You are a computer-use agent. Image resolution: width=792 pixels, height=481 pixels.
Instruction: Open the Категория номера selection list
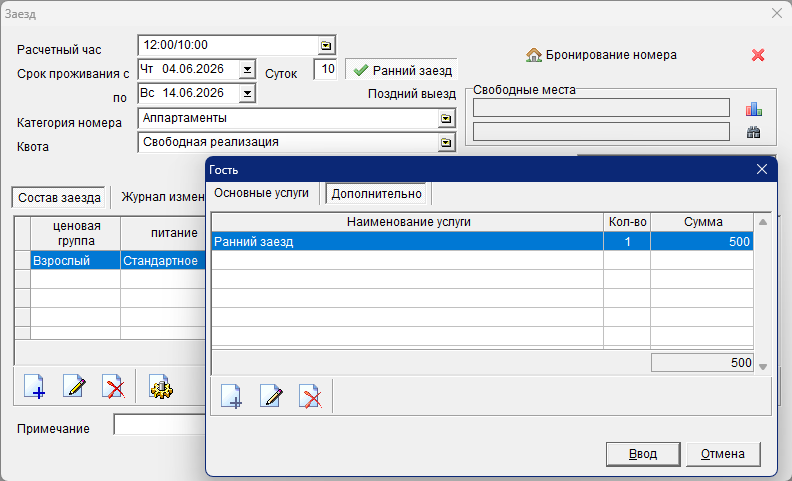point(446,119)
